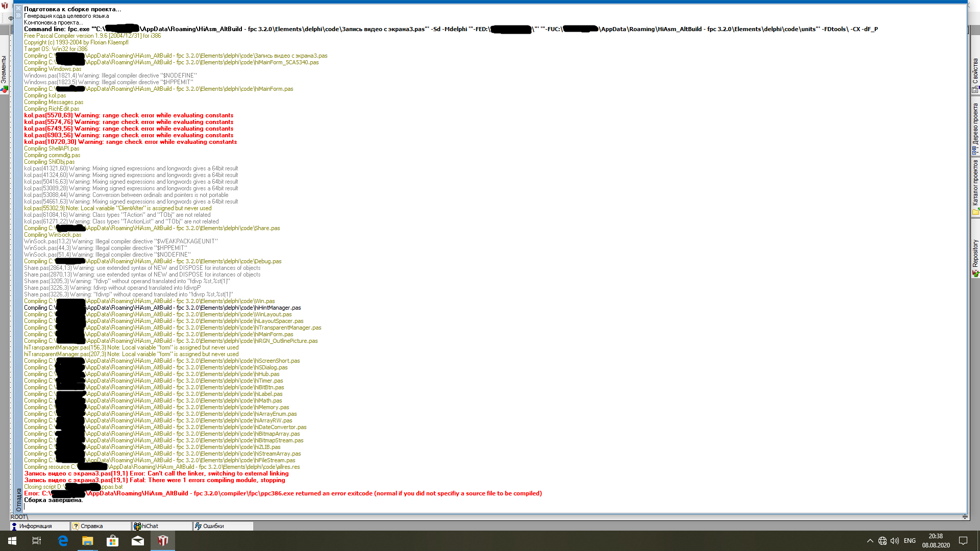Expand hidden system tray icons chevron
The width and height of the screenshot is (980, 551).
(870, 541)
